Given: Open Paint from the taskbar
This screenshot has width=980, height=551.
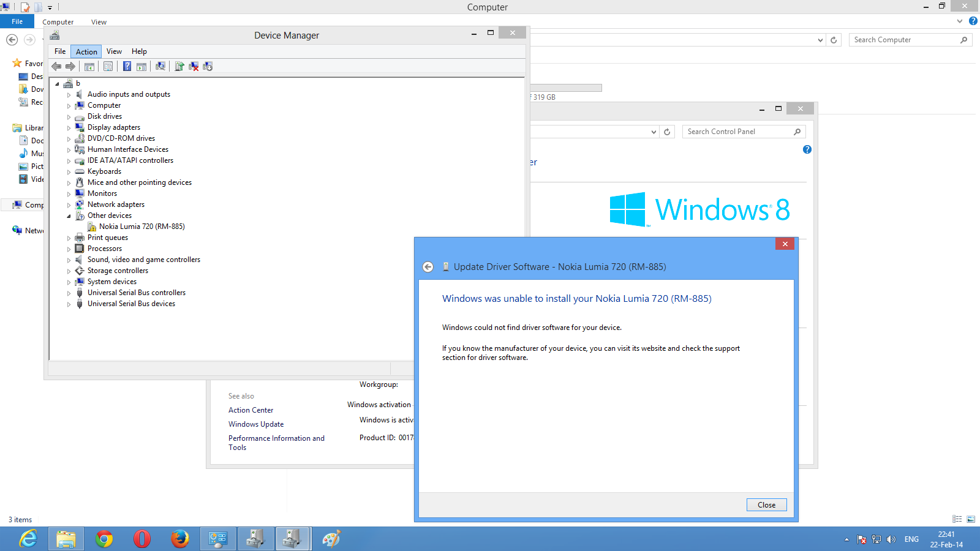Looking at the screenshot, I should click(331, 539).
